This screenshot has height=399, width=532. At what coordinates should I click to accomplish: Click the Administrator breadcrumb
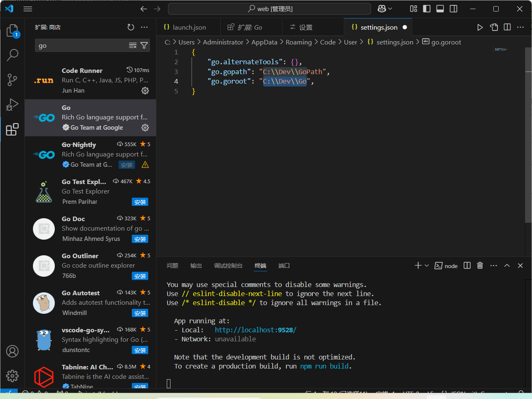(223, 42)
